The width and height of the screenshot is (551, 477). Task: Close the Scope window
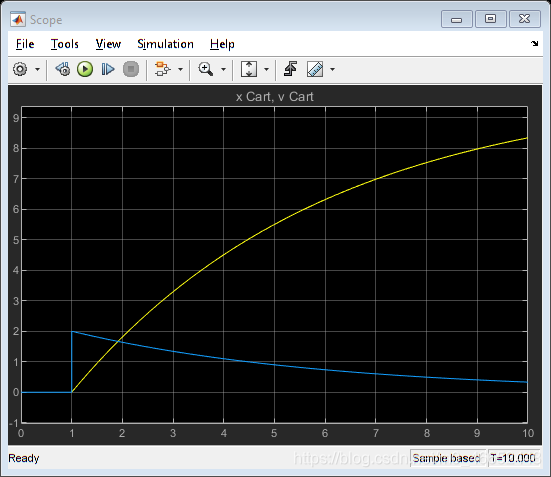pos(525,19)
